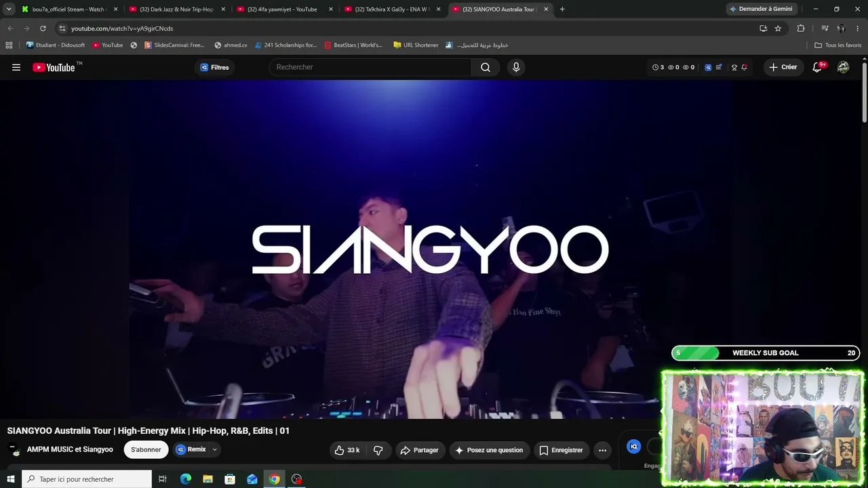Open the SlidesCarnival bookmark

[x=174, y=45]
